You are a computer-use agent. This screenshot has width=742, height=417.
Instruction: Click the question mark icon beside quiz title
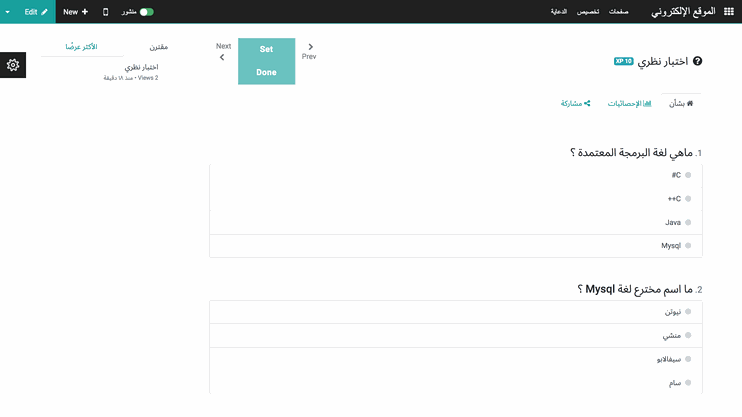(697, 61)
